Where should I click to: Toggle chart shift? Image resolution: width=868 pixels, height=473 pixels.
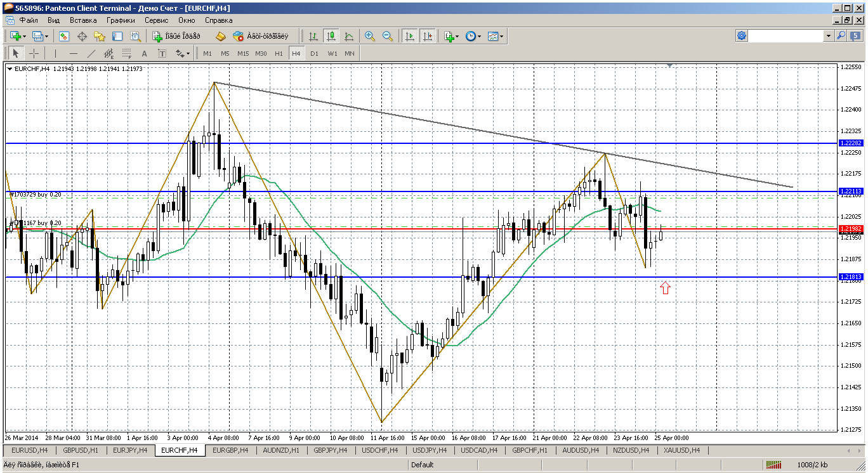(x=428, y=36)
